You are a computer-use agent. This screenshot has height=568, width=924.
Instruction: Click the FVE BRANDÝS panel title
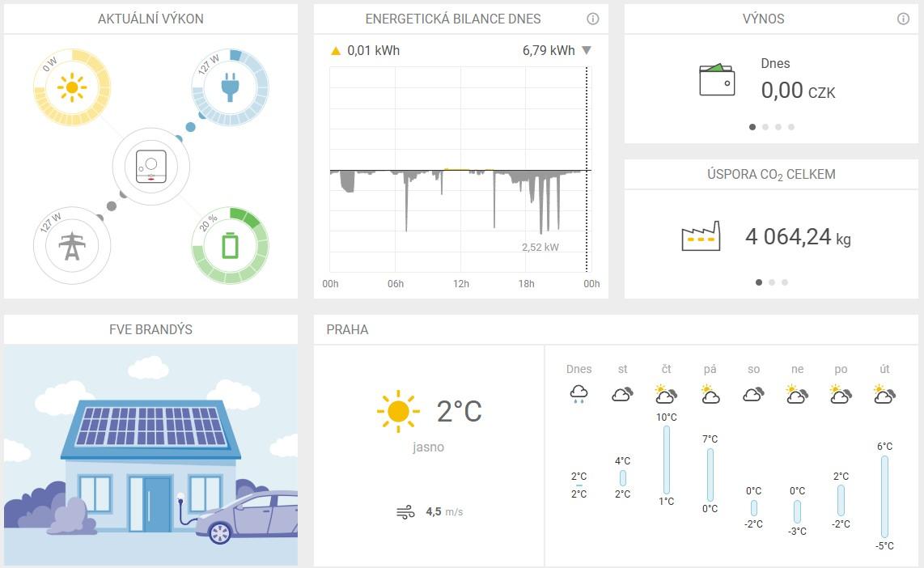[x=150, y=330]
